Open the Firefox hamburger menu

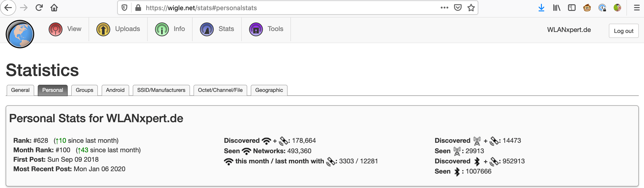(636, 8)
